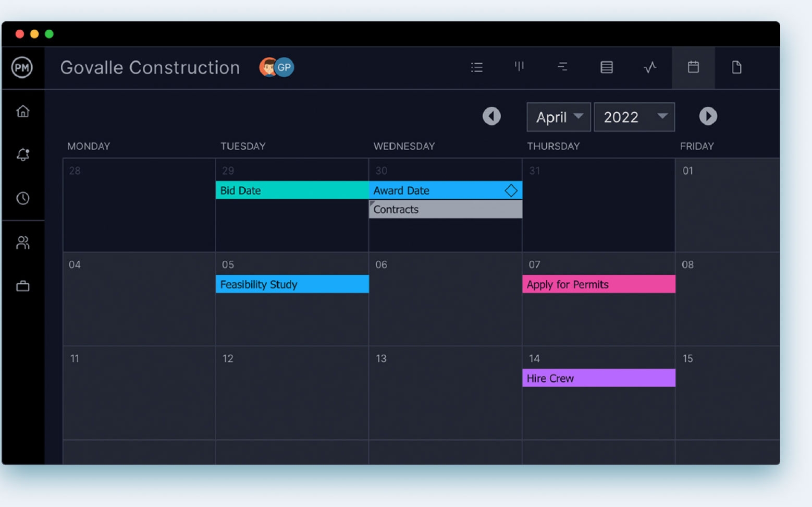Open the team members icon
Viewport: 812px width, 507px height.
(23, 242)
